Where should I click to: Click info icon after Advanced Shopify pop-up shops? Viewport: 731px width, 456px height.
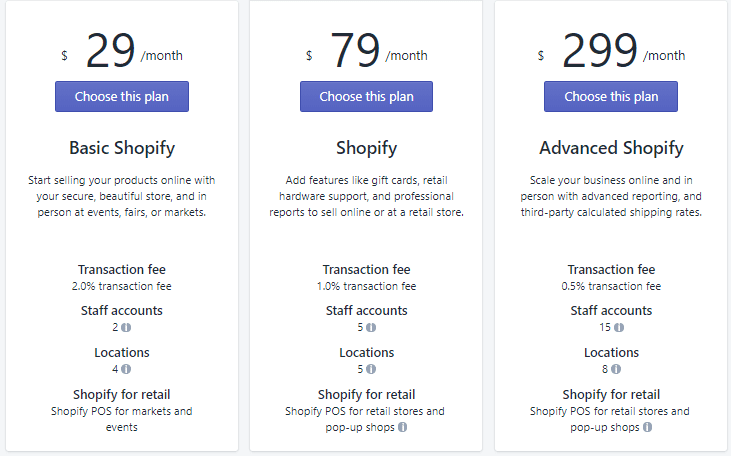pos(648,427)
